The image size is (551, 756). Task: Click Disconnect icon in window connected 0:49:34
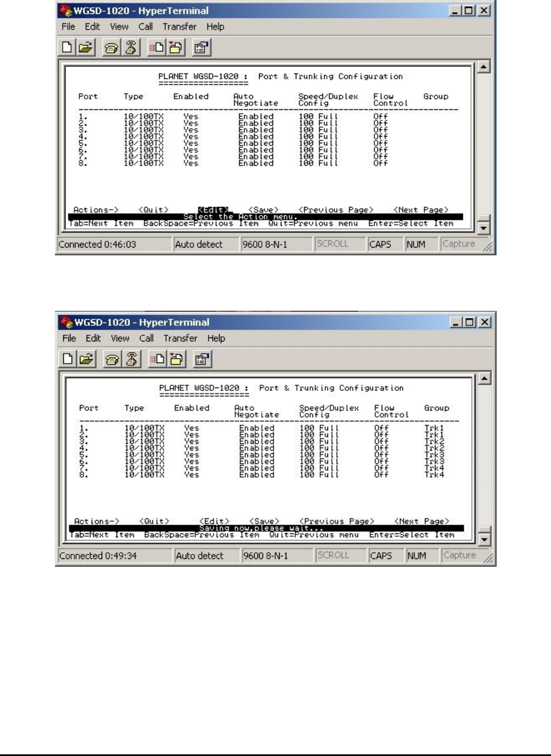pos(132,359)
